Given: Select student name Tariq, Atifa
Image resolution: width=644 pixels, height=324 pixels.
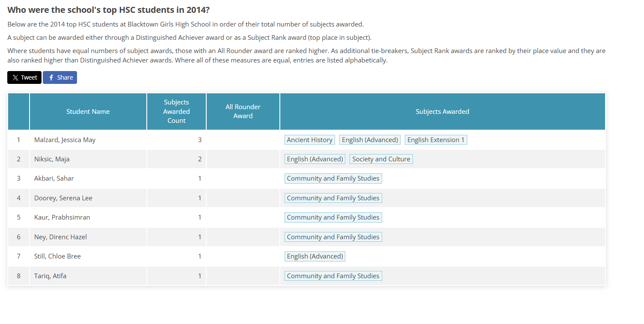Looking at the screenshot, I should (x=50, y=276).
